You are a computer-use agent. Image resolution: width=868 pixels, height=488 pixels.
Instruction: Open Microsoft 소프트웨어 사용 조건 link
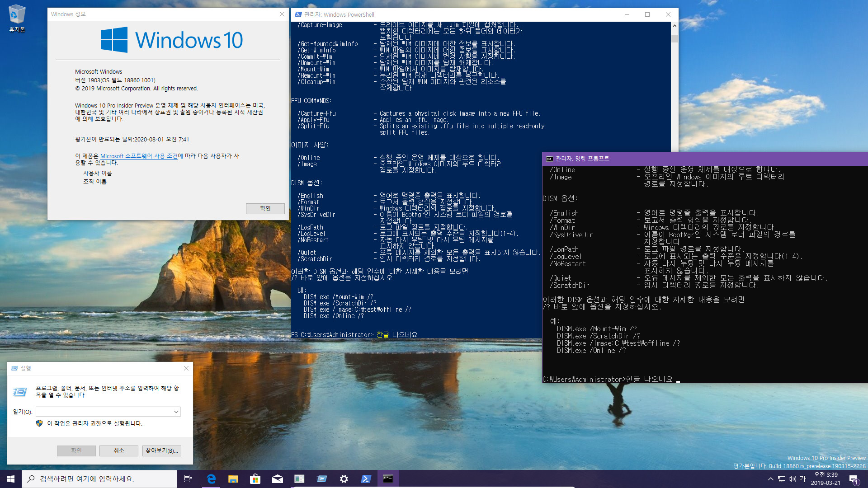(x=139, y=156)
